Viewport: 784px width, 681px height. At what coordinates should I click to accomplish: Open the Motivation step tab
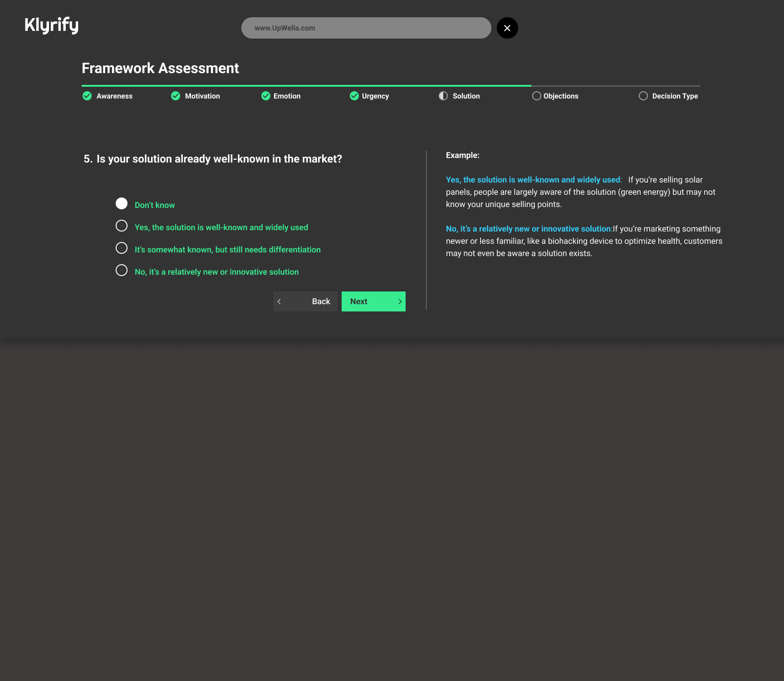[202, 96]
